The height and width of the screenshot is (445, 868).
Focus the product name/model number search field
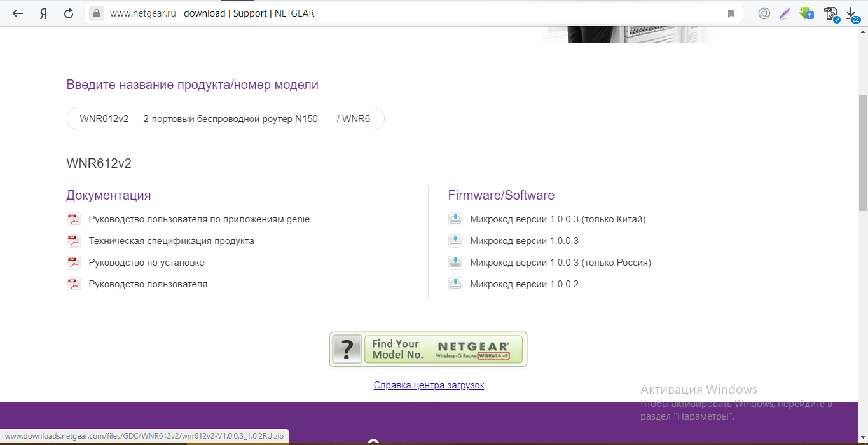click(x=225, y=118)
